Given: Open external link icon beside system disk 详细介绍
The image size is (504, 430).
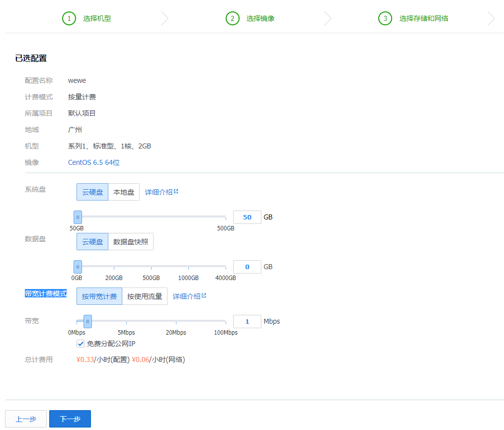Looking at the screenshot, I should click(x=176, y=191).
